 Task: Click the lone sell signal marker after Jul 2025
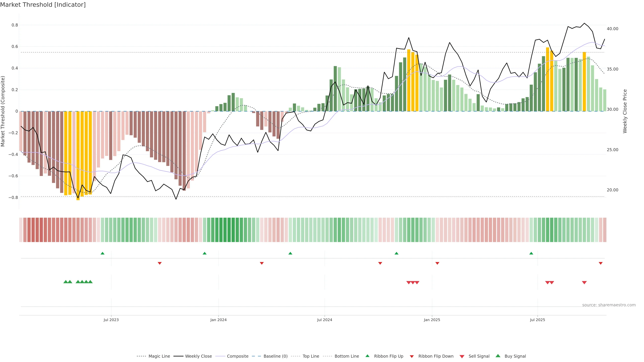(x=584, y=283)
